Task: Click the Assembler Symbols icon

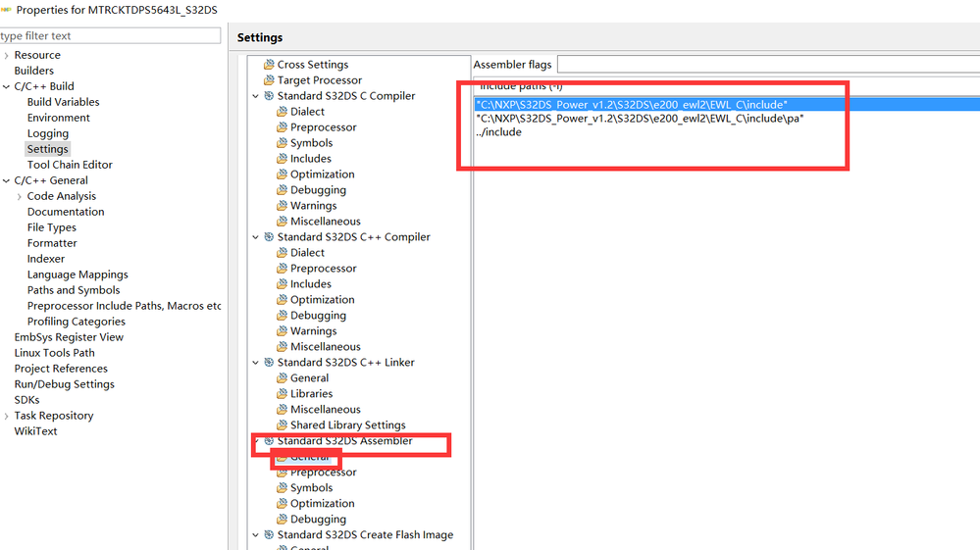Action: 282,487
